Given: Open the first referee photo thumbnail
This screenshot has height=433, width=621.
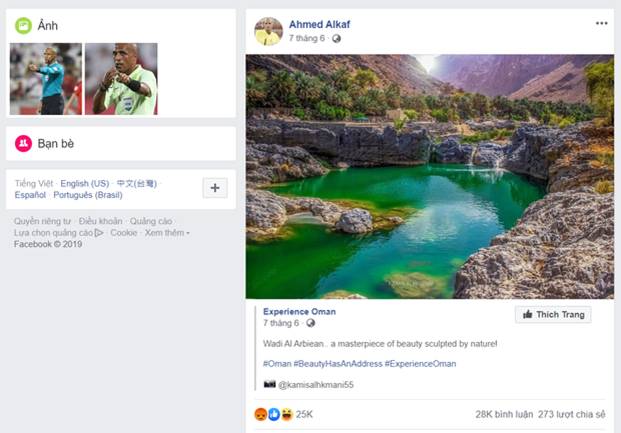Looking at the screenshot, I should [x=45, y=79].
